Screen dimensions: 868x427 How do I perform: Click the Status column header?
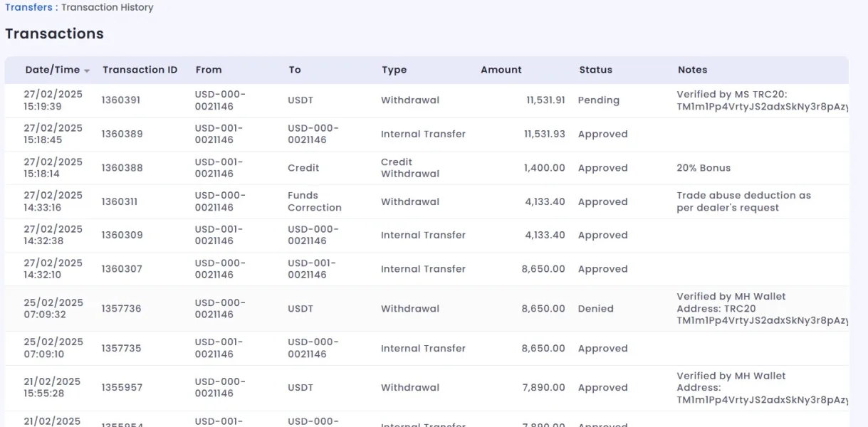point(595,70)
